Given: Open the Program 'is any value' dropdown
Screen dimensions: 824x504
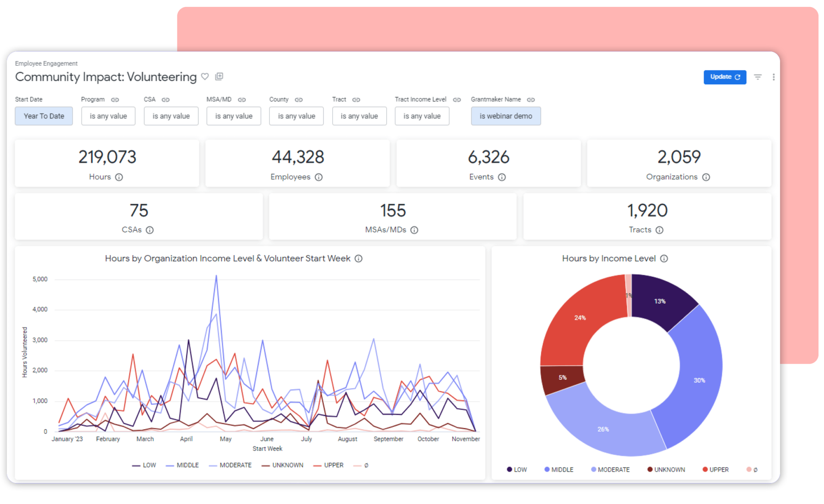Looking at the screenshot, I should 108,116.
